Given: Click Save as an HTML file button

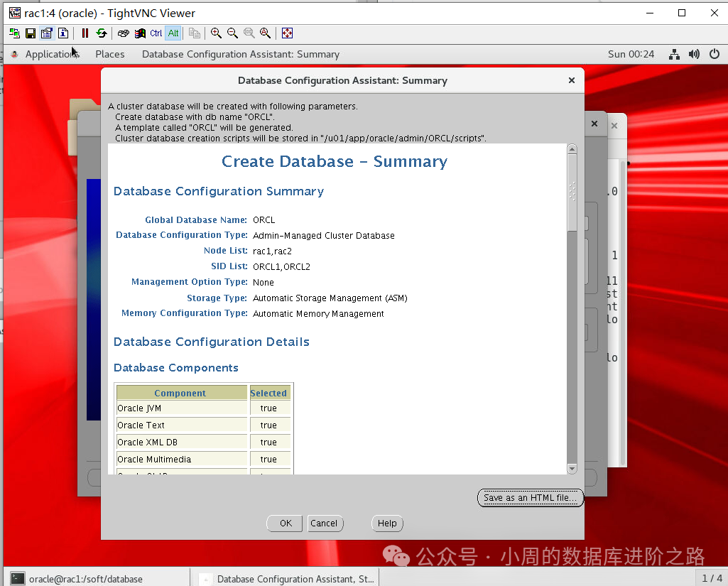Looking at the screenshot, I should (x=531, y=498).
